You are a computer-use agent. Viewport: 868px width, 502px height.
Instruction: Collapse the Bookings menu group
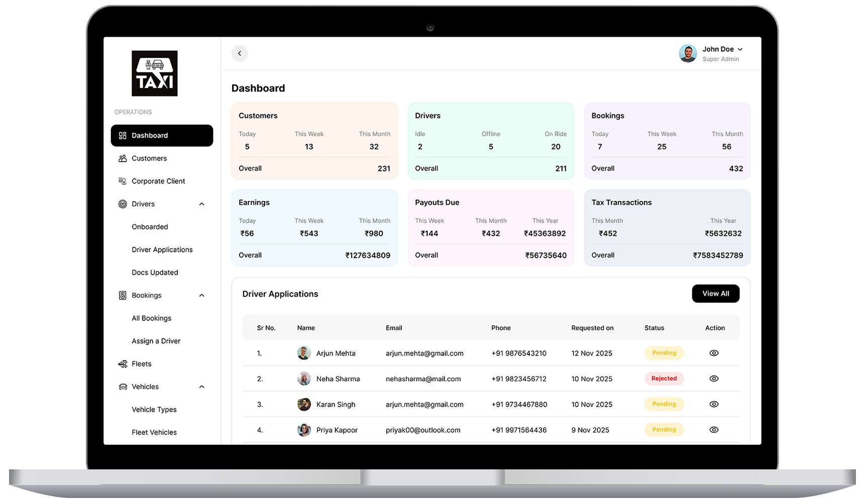point(201,295)
